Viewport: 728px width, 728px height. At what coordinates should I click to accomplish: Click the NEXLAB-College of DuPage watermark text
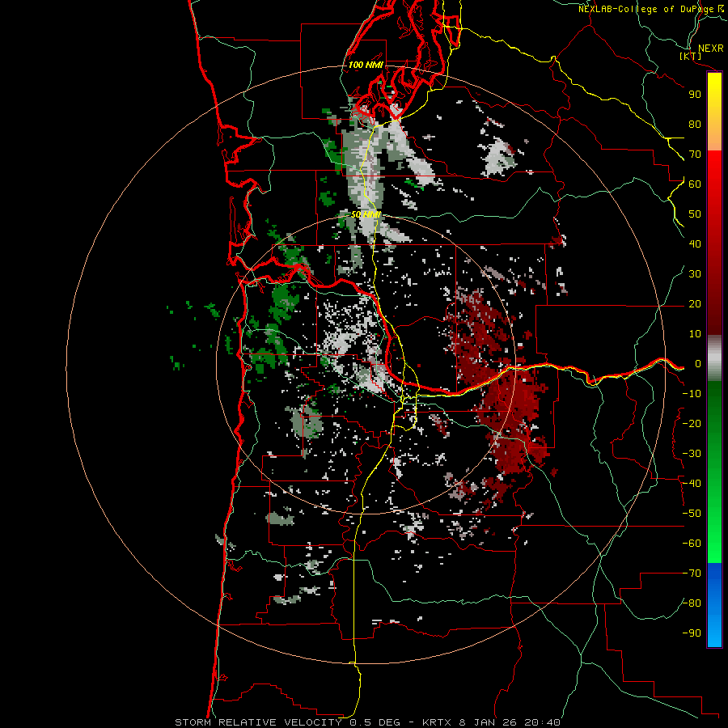pyautogui.click(x=650, y=9)
